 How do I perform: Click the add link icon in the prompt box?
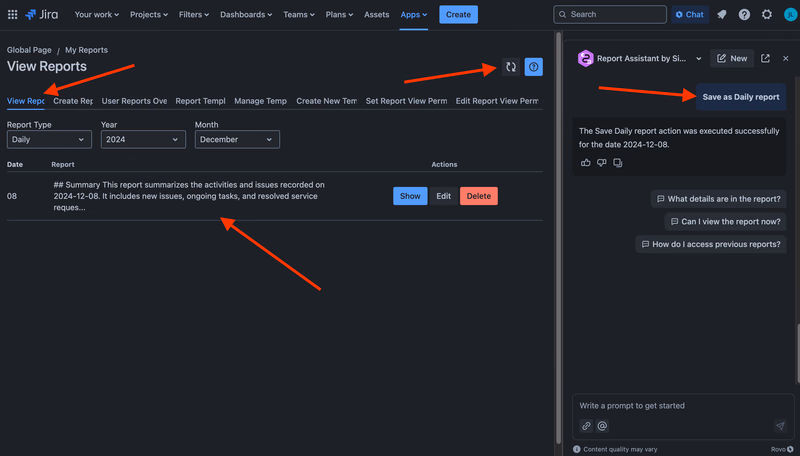586,426
